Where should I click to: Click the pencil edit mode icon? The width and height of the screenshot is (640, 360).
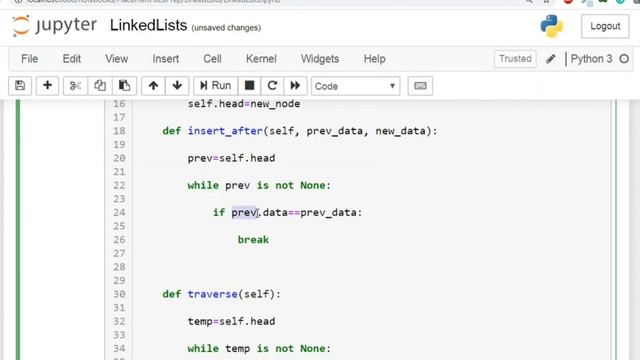(551, 59)
